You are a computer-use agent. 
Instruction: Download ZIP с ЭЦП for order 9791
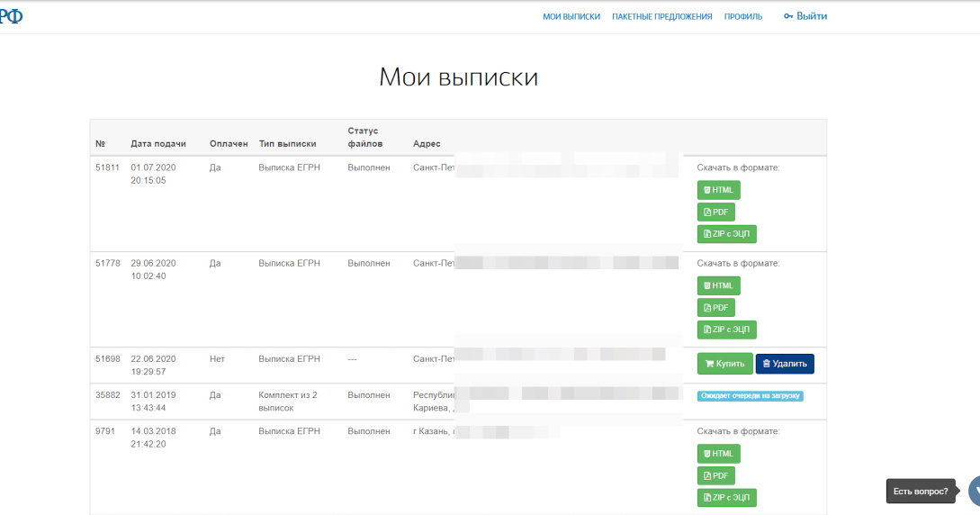tap(727, 498)
